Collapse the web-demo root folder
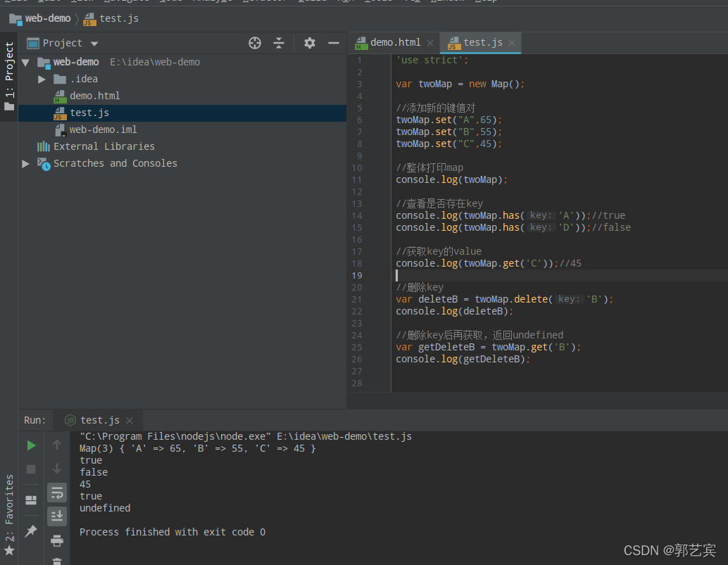This screenshot has width=728, height=565. coord(25,62)
